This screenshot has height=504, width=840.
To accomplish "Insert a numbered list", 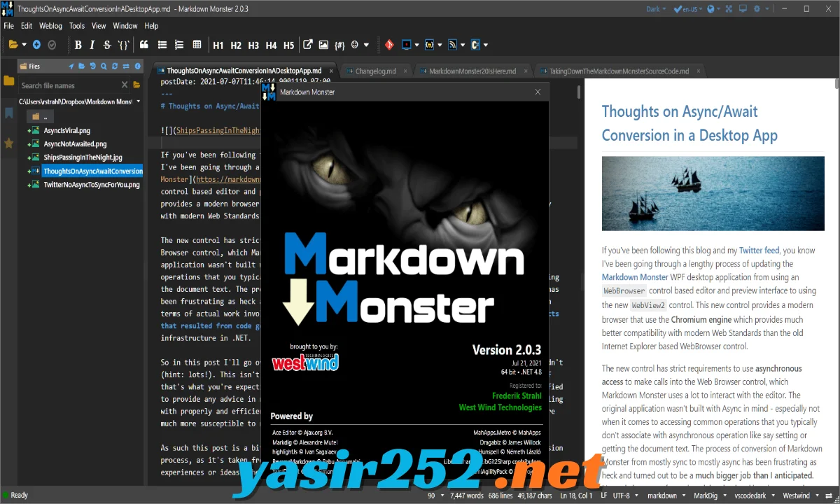I will (179, 45).
